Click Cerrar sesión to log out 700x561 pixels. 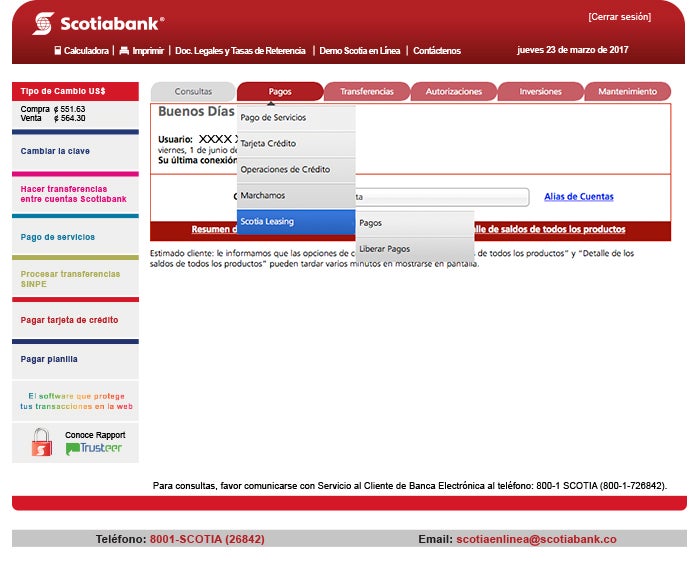point(619,17)
